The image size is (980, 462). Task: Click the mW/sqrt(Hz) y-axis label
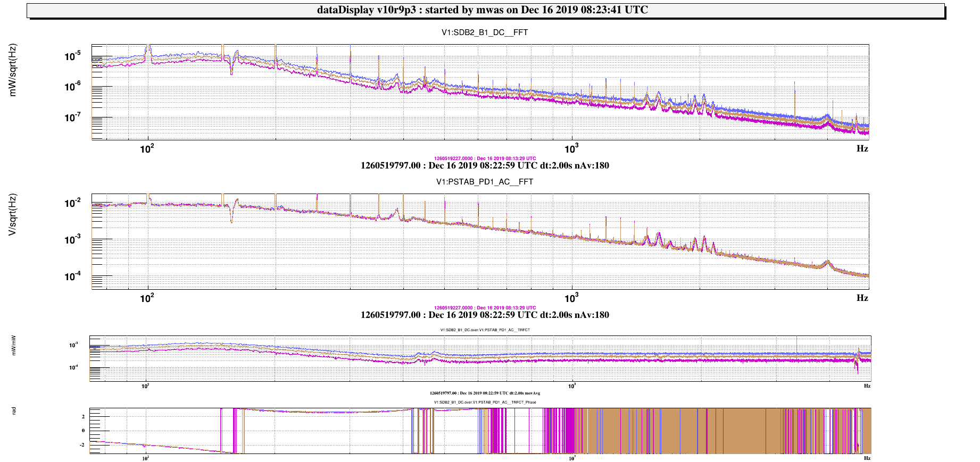pyautogui.click(x=13, y=70)
